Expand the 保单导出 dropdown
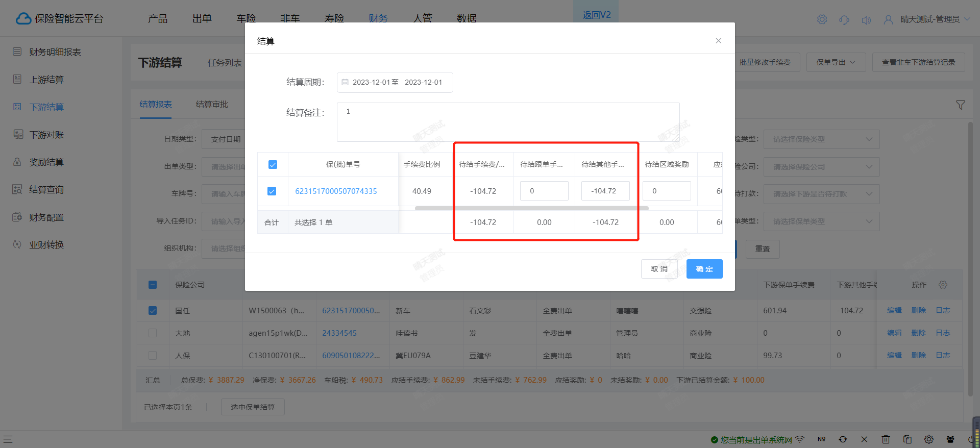Image resolution: width=980 pixels, height=448 pixels. pyautogui.click(x=836, y=62)
